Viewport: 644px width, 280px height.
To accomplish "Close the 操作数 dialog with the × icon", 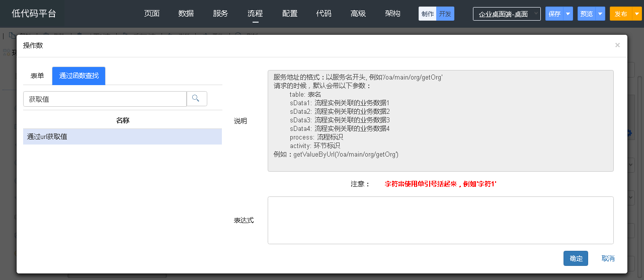I will pos(617,45).
